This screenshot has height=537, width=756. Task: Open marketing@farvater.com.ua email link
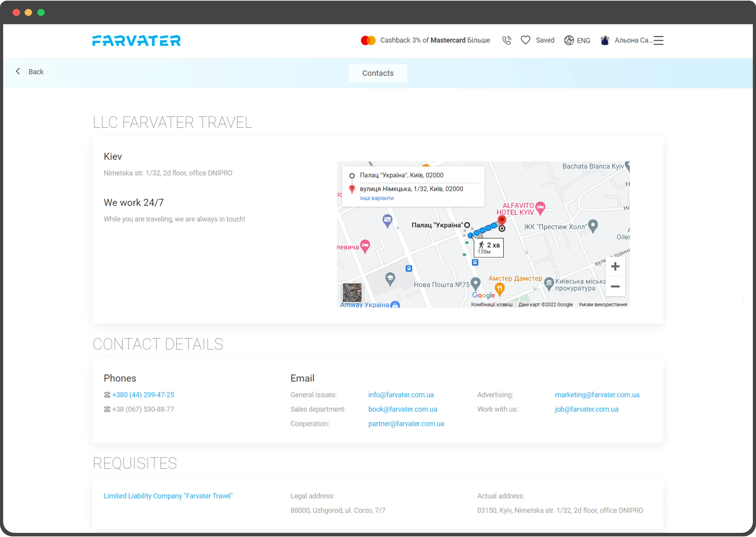[597, 395]
